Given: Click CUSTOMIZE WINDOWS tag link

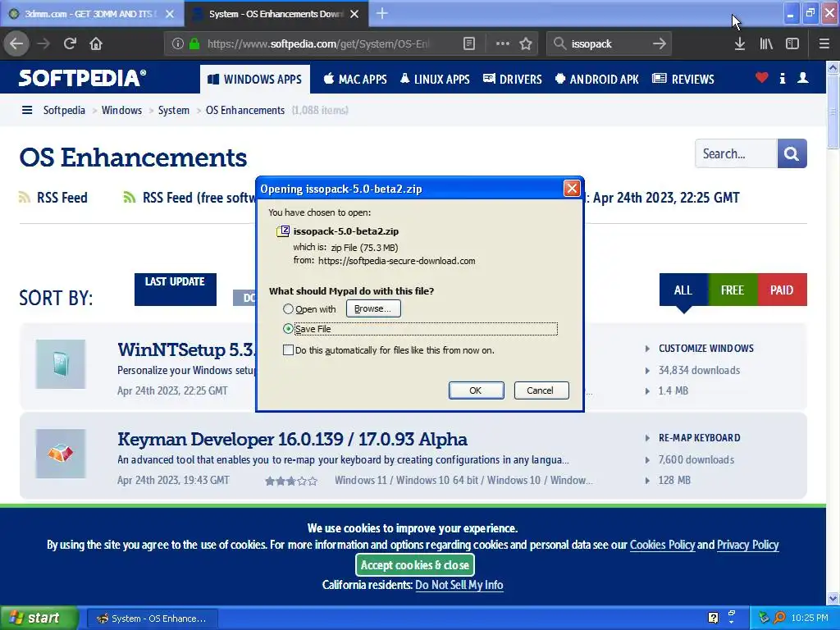Looking at the screenshot, I should click(x=706, y=348).
